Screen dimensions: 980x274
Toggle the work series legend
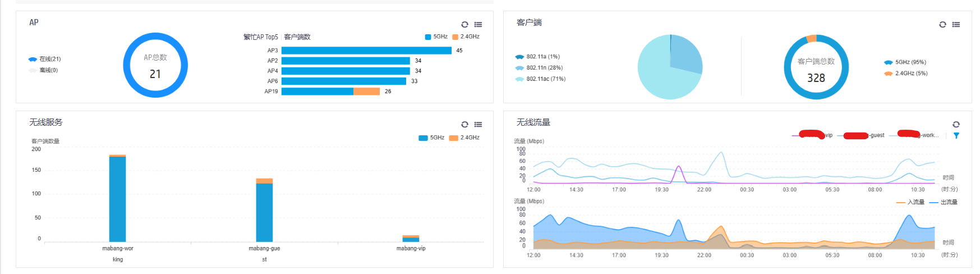click(x=914, y=135)
